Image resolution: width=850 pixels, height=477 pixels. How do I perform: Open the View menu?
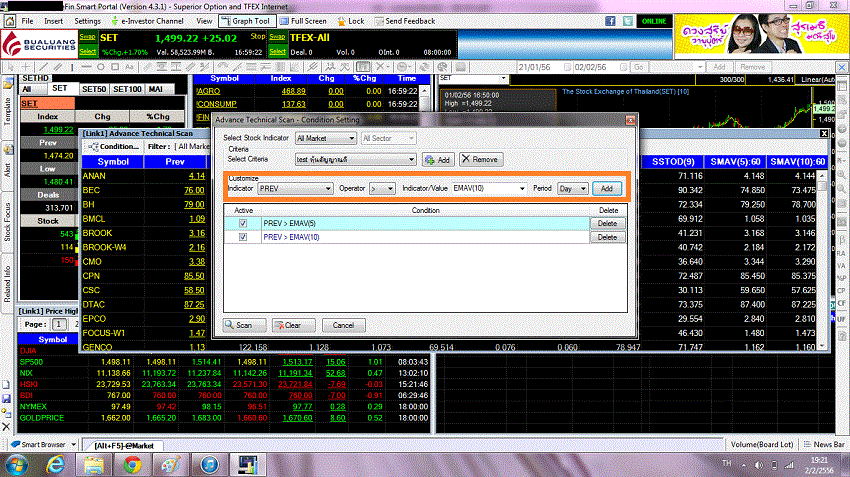204,21
